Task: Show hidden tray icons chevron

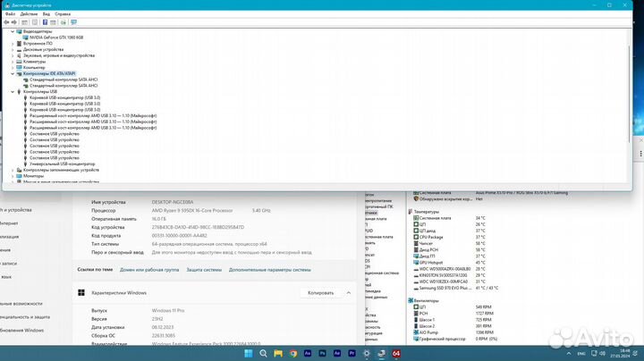Action: coord(569,353)
